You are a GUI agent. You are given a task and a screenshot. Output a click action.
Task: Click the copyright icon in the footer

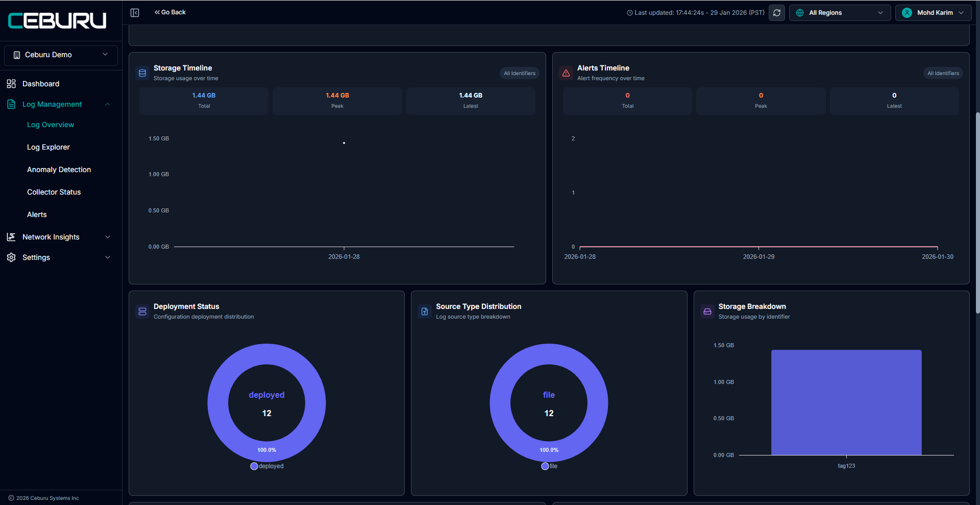point(11,498)
